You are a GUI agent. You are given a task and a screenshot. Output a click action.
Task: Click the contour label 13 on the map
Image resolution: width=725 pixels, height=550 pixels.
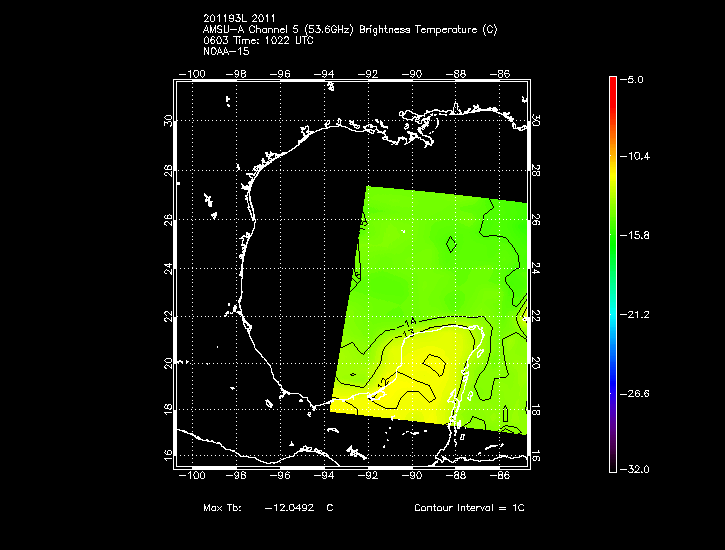tap(408, 333)
